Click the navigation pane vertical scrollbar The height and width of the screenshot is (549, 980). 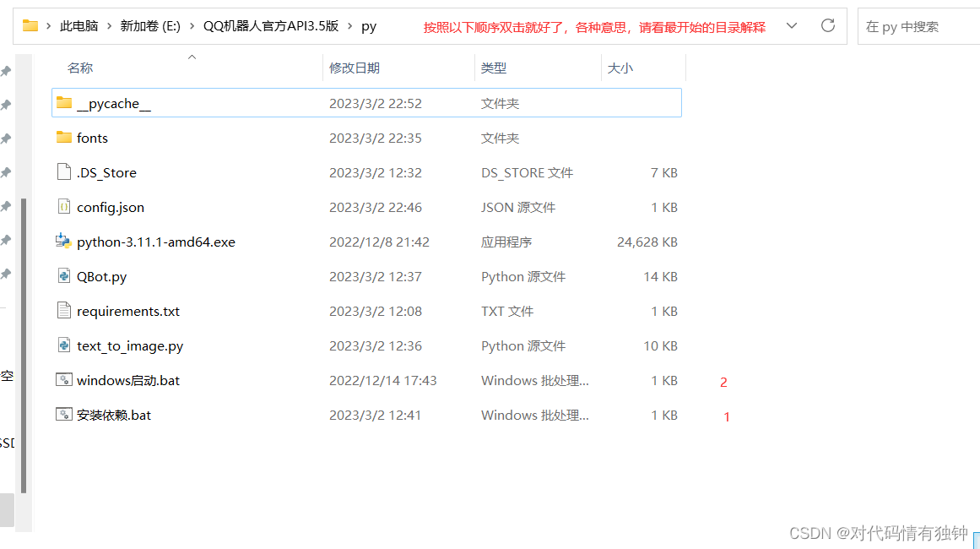point(23,345)
